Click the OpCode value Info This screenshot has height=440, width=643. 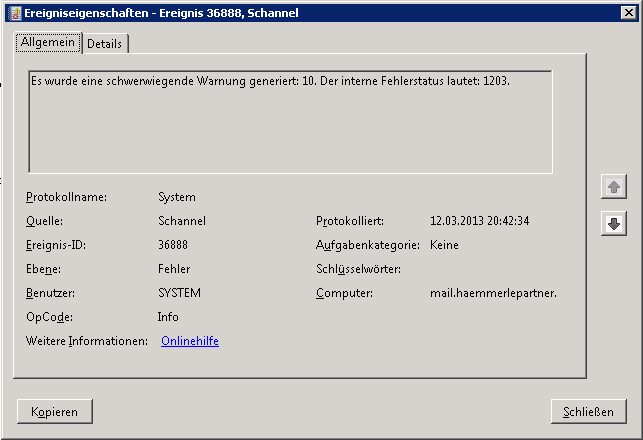pos(168,317)
